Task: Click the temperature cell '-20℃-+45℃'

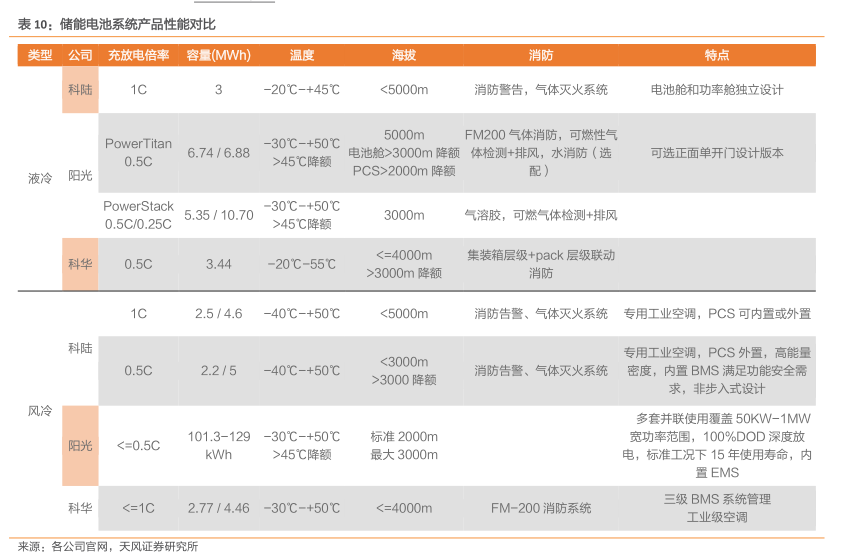Action: [302, 89]
